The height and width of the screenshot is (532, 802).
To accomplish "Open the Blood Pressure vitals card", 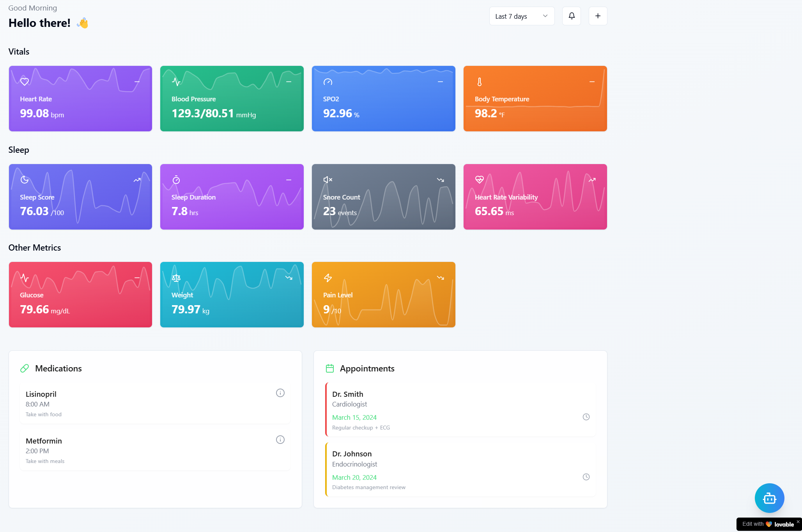I will 232,99.
